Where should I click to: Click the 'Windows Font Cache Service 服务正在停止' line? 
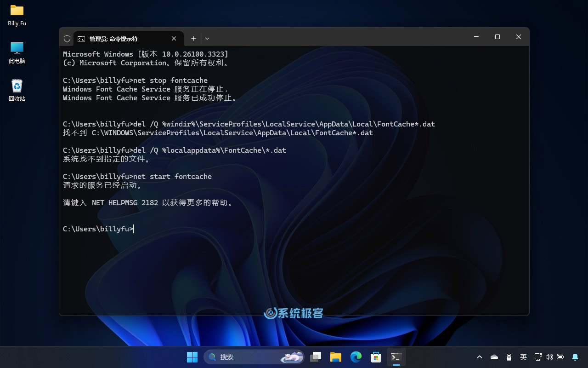(146, 89)
